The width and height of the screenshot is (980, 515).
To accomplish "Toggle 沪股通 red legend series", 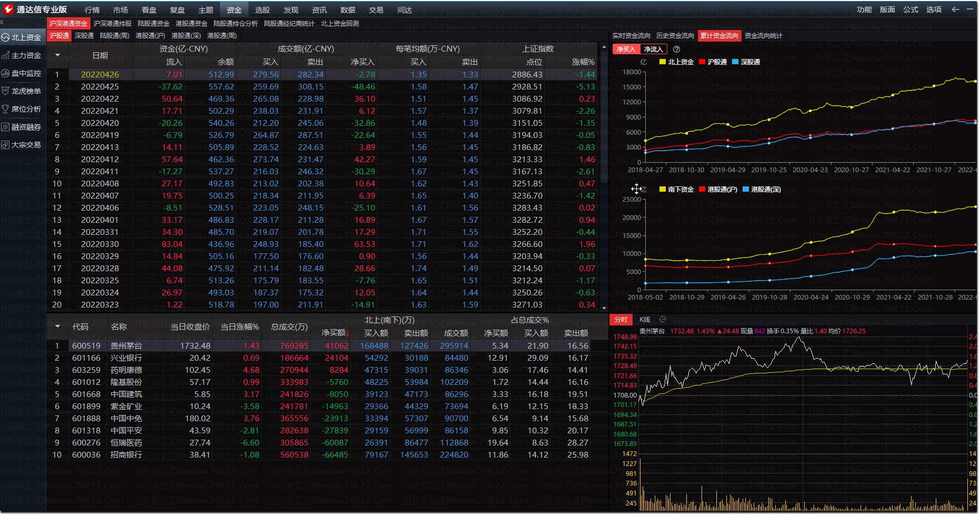I will 713,62.
